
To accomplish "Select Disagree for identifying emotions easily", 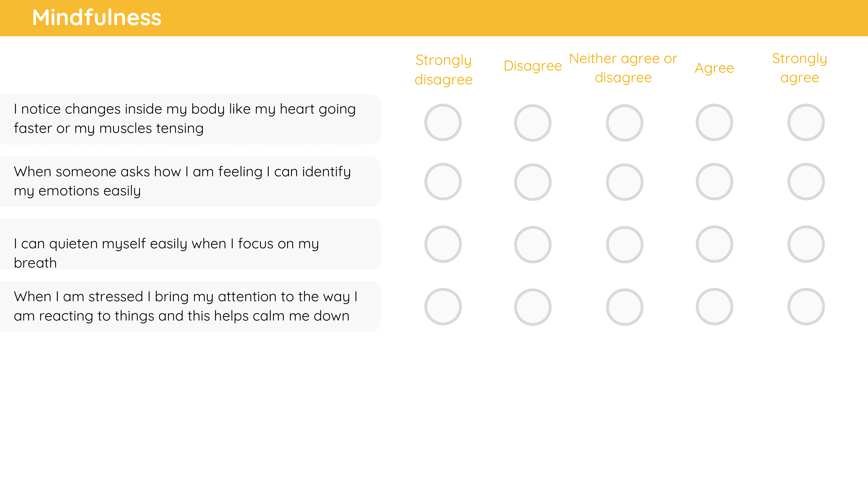I will pyautogui.click(x=532, y=182).
